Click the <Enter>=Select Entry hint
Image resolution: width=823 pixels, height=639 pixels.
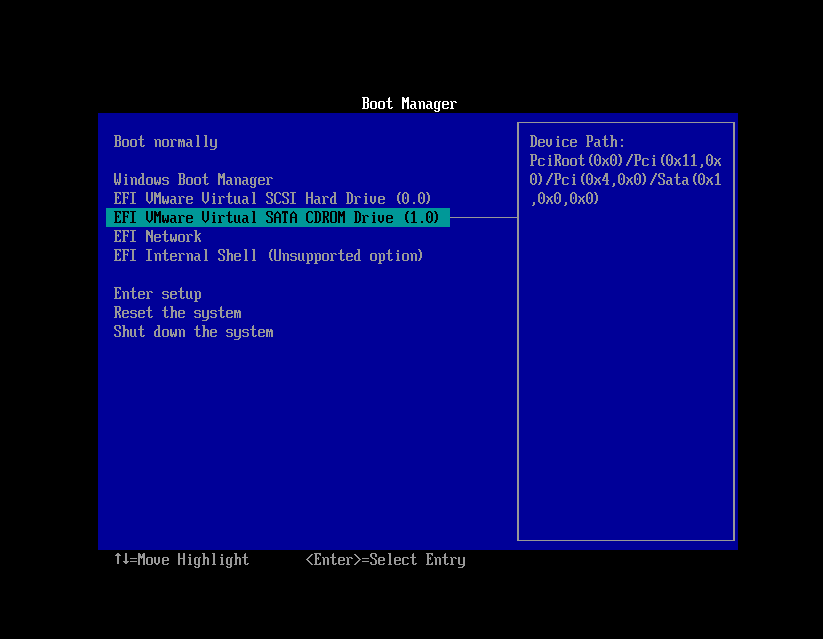pos(385,560)
